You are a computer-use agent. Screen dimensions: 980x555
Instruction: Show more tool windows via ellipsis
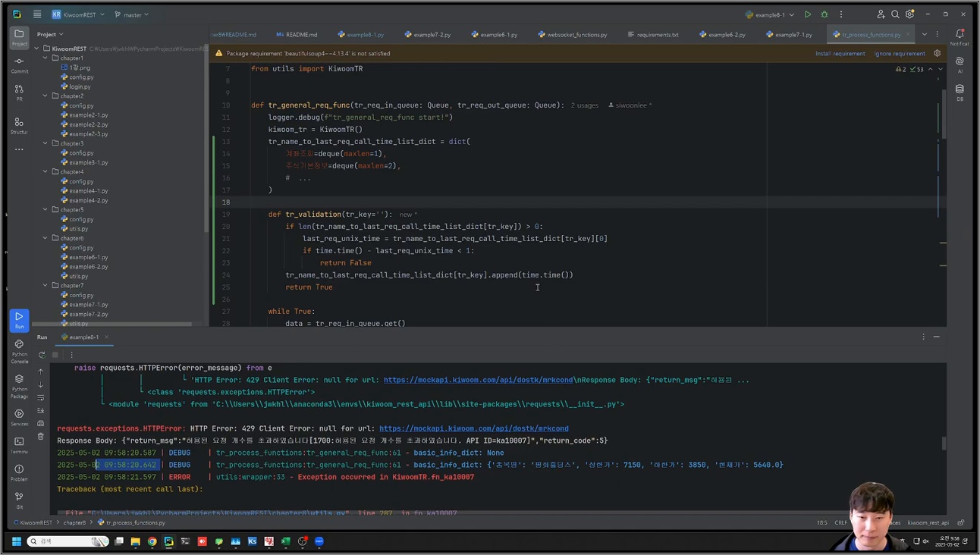pos(19,149)
